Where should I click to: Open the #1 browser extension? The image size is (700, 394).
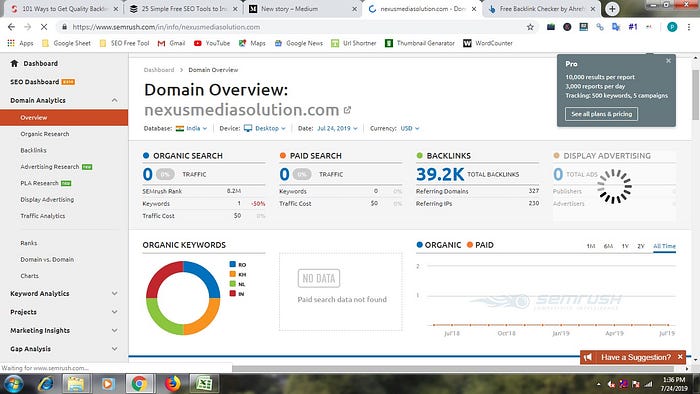coord(633,27)
